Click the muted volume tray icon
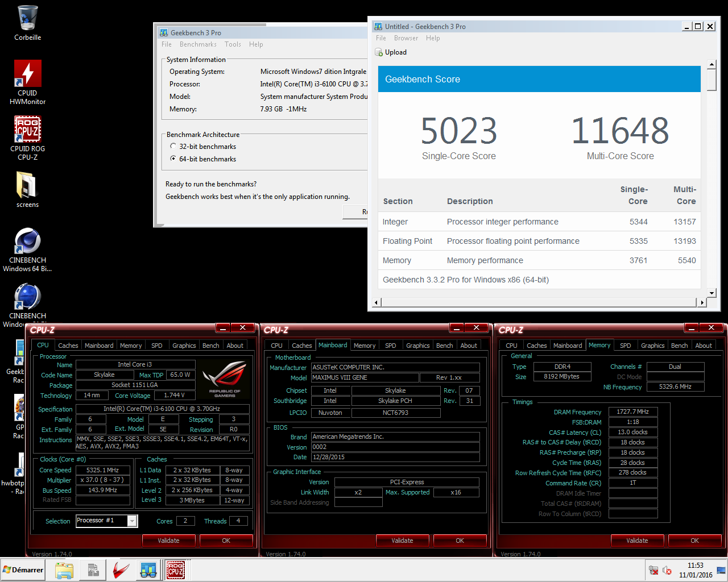 click(667, 571)
